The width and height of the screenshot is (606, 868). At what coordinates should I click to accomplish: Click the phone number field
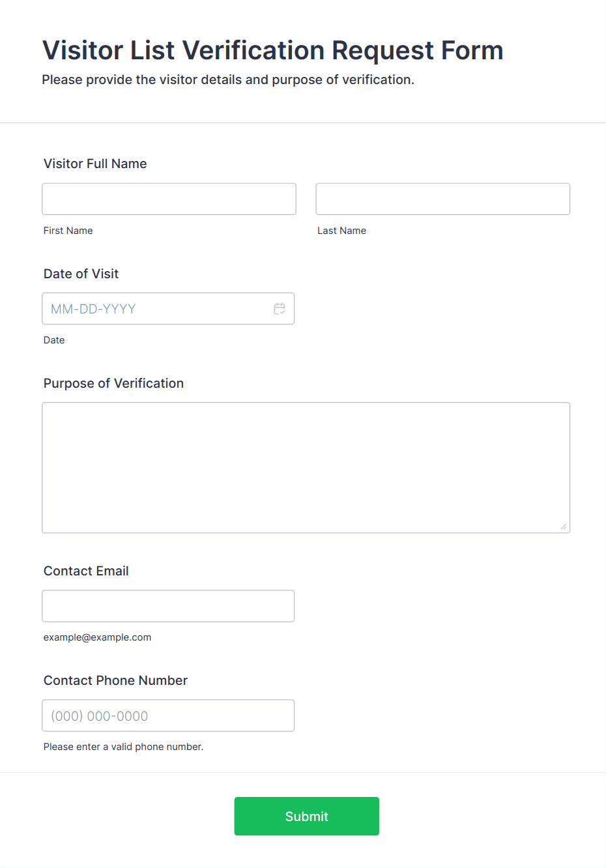click(168, 716)
